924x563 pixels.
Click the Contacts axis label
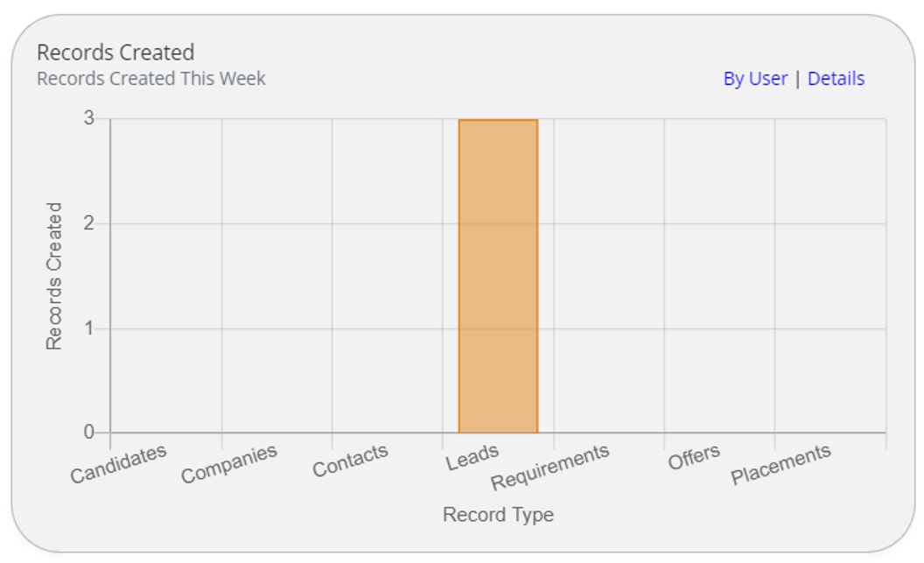tap(350, 461)
